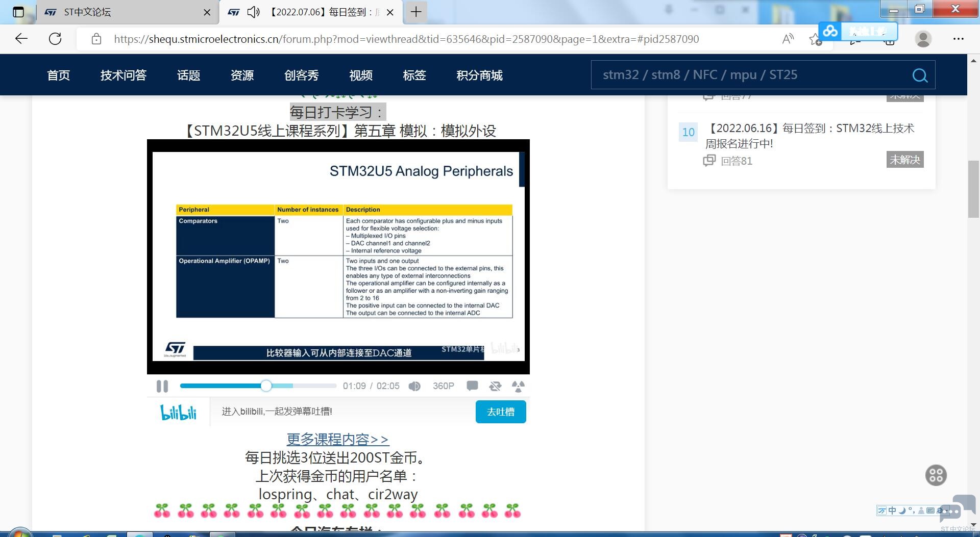Close the ST中文论坛 tab
Screen dimensions: 980x537
pyautogui.click(x=207, y=12)
